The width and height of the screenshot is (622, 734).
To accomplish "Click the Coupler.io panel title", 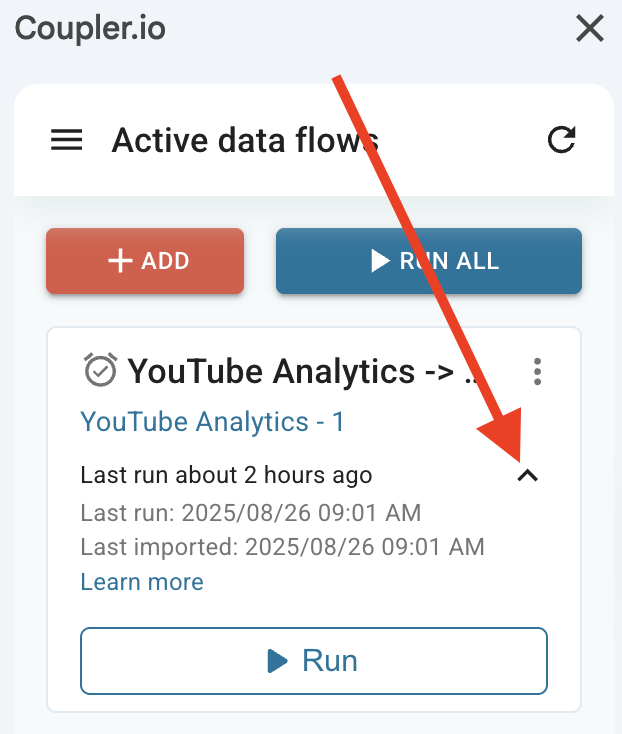I will coord(90,29).
